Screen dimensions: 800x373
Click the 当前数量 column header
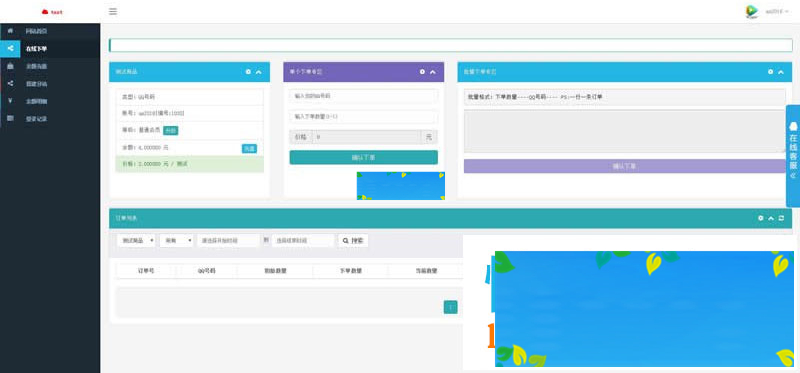pyautogui.click(x=426, y=271)
